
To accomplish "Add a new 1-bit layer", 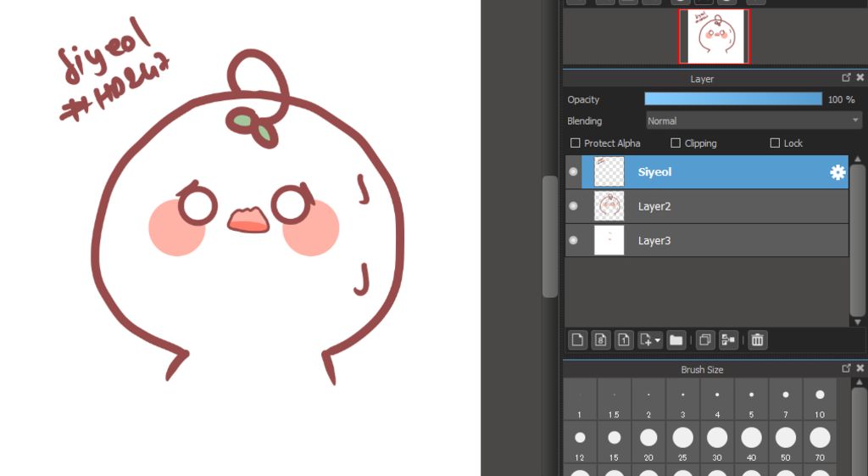I will point(624,339).
